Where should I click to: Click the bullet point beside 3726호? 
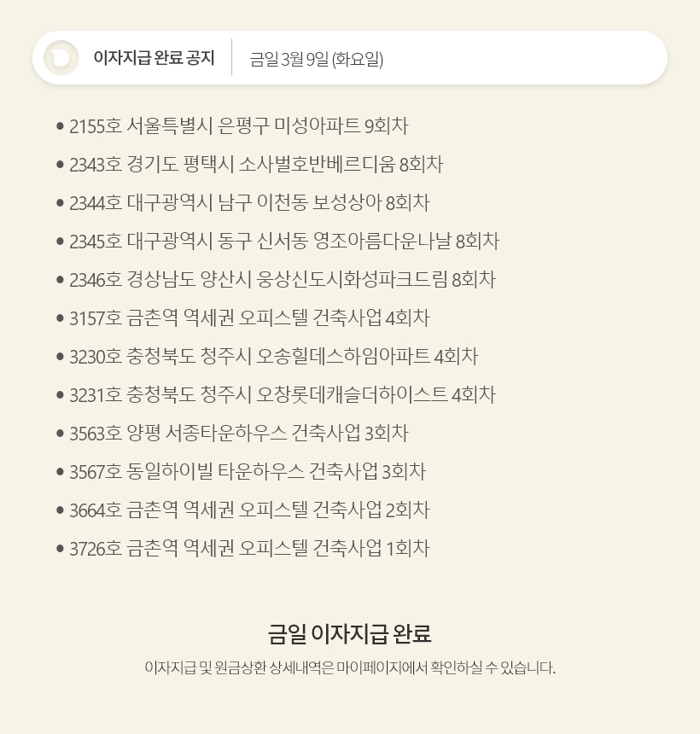(60, 549)
